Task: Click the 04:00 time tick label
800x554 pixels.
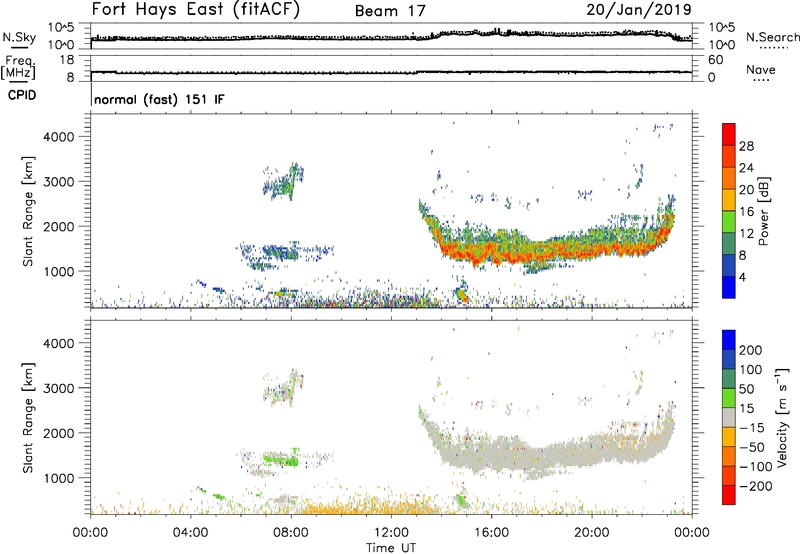Action: 190,533
